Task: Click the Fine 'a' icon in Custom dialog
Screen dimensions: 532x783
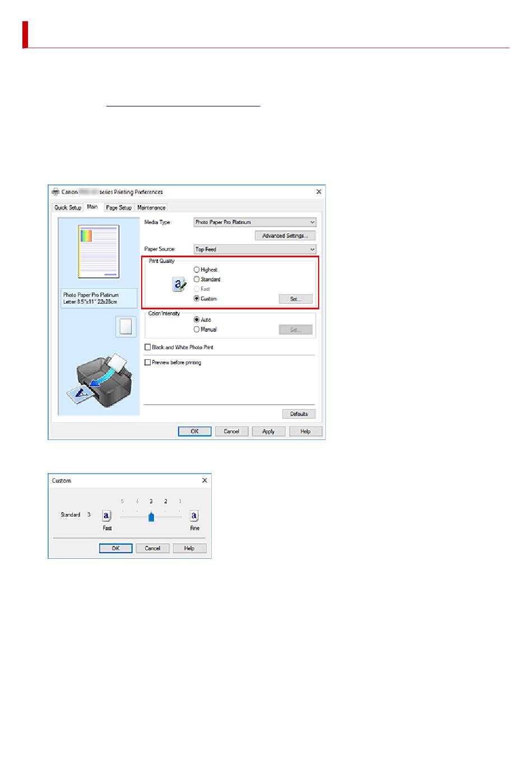Action: coord(194,516)
